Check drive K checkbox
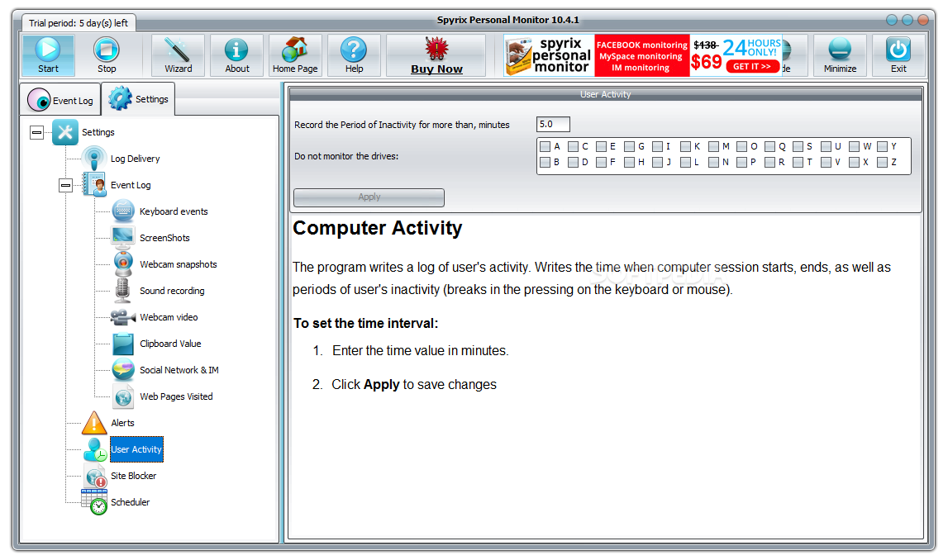The image size is (948, 560). 686,146
